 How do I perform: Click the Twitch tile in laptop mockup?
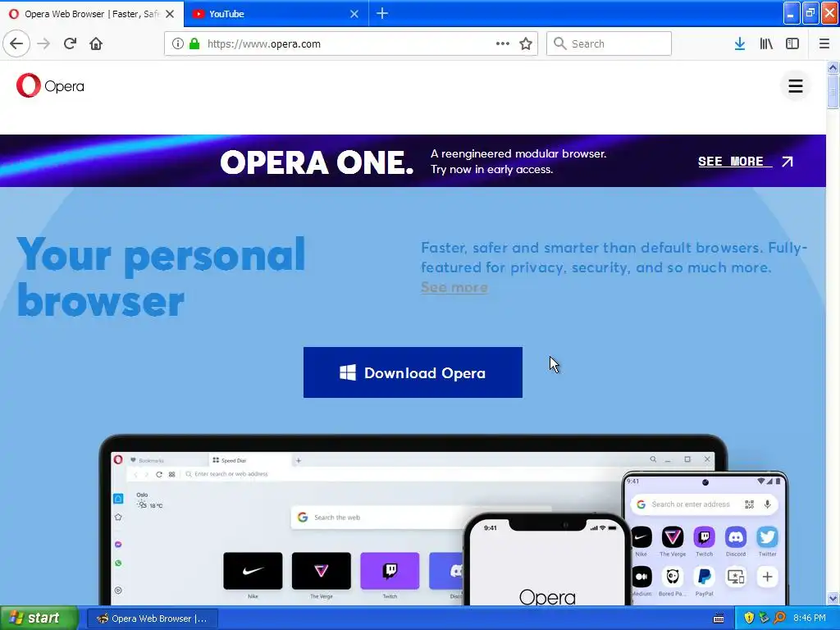(390, 571)
